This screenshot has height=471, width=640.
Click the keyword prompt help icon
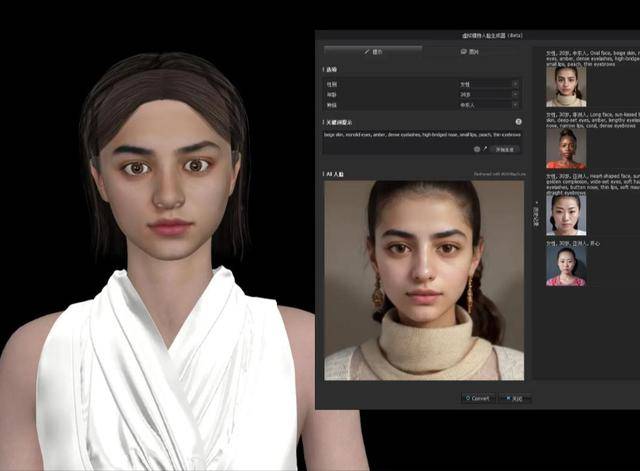pos(518,121)
